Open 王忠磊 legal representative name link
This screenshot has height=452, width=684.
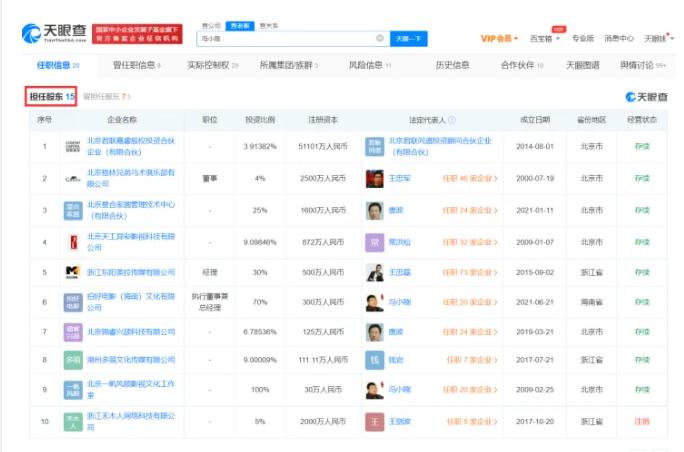(x=400, y=272)
